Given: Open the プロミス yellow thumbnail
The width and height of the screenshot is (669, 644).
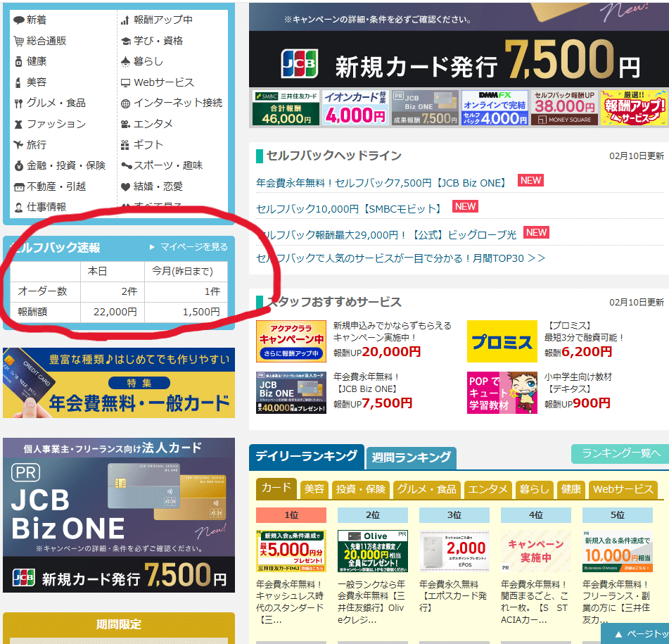Looking at the screenshot, I should point(502,341).
